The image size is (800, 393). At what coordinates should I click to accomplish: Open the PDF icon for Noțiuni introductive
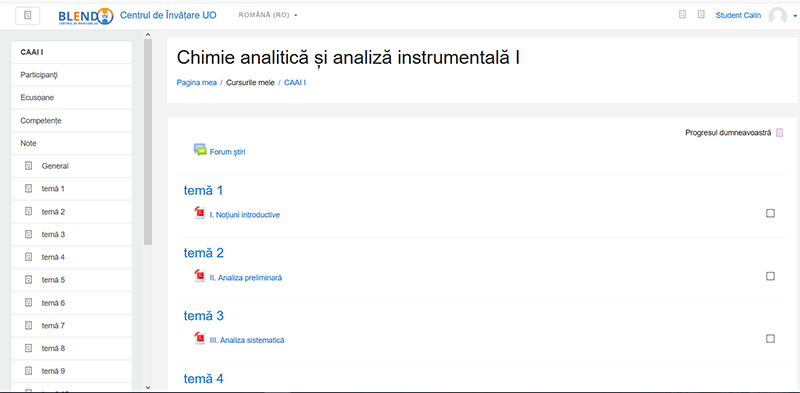click(200, 213)
